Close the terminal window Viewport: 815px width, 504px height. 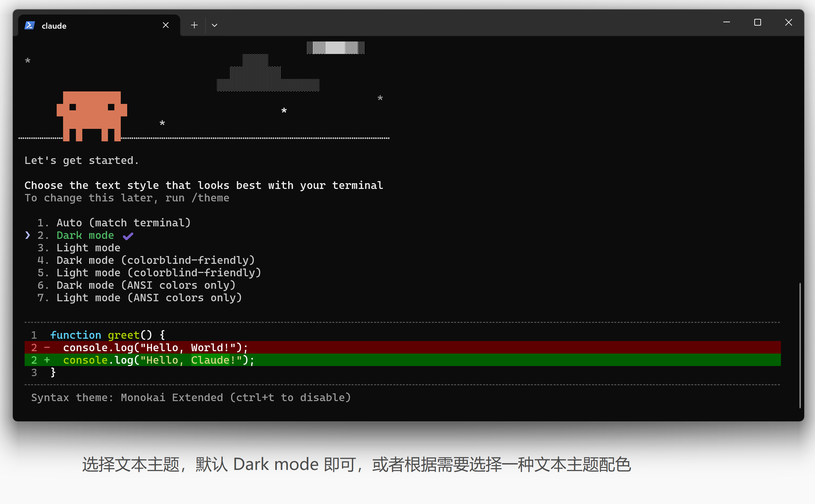pos(788,22)
